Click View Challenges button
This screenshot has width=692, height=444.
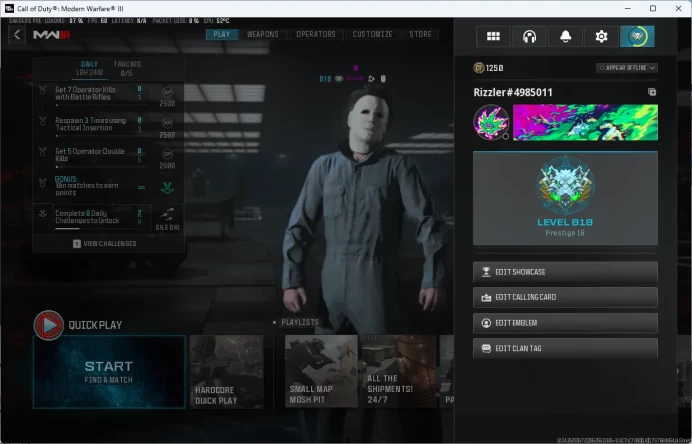coord(105,244)
